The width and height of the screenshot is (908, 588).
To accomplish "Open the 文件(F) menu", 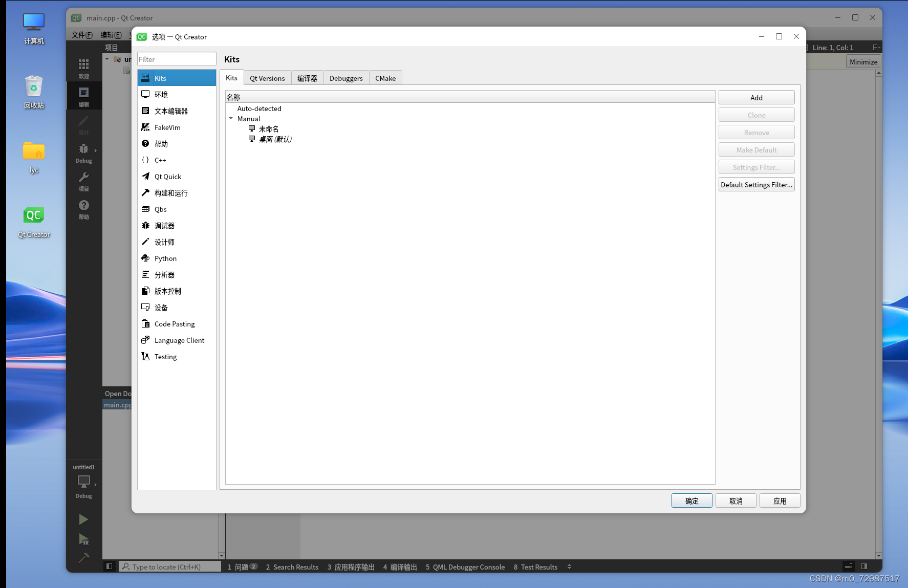I will [x=82, y=35].
